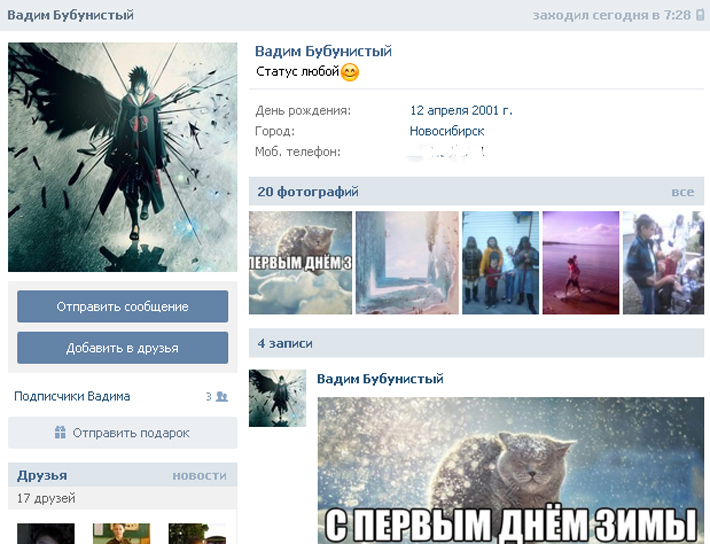Click the subscribers people icon

(222, 397)
